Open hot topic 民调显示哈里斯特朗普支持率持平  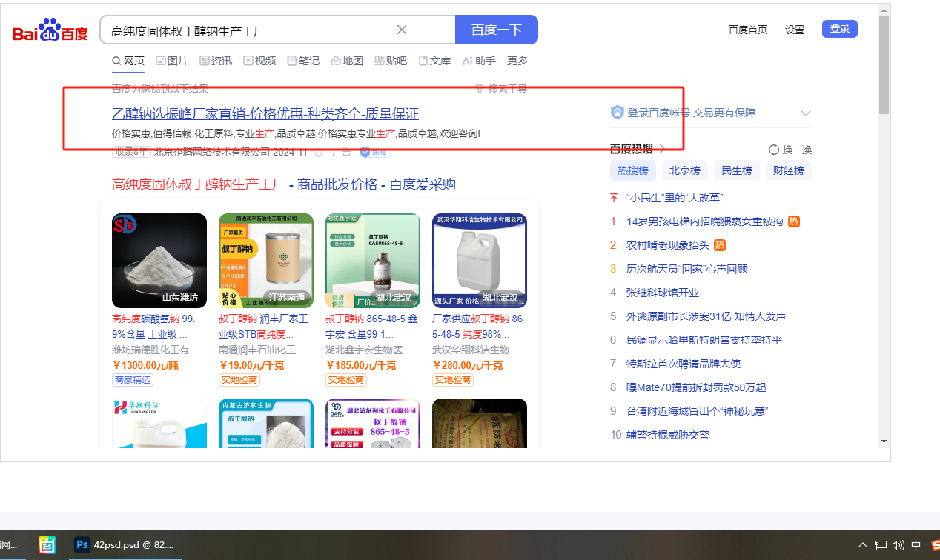(704, 340)
